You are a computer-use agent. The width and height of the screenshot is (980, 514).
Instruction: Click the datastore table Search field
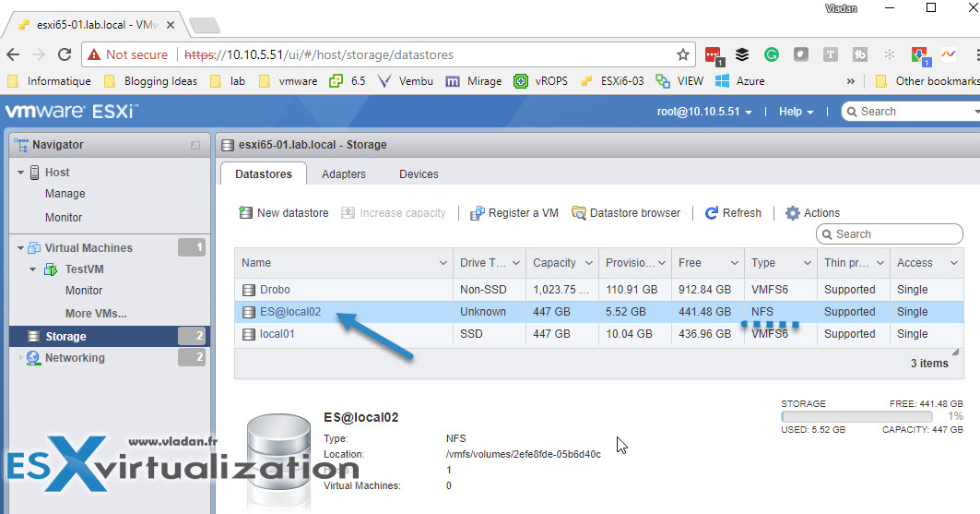[890, 234]
